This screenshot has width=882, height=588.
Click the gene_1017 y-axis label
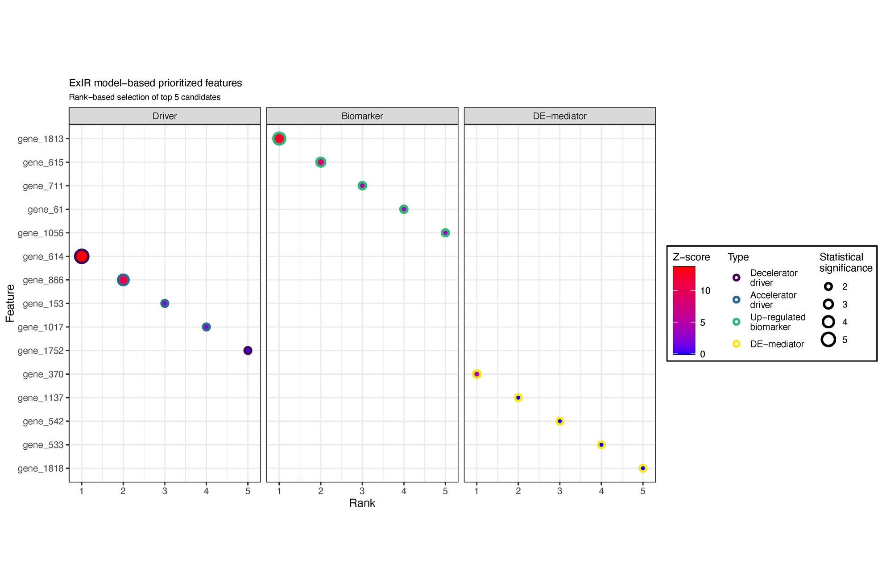(x=41, y=327)
